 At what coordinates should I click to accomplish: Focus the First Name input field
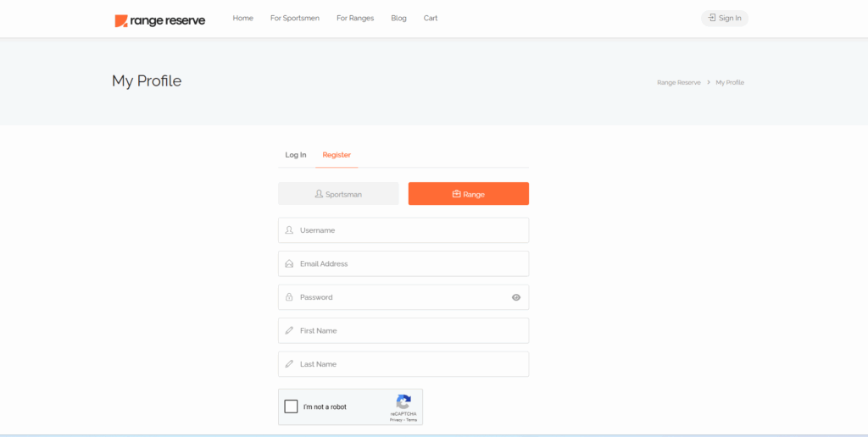coord(403,331)
